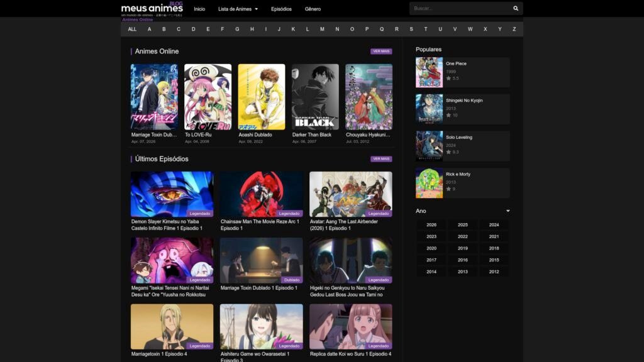Filter anime list by ALL
The image size is (644, 362).
[x=132, y=29]
